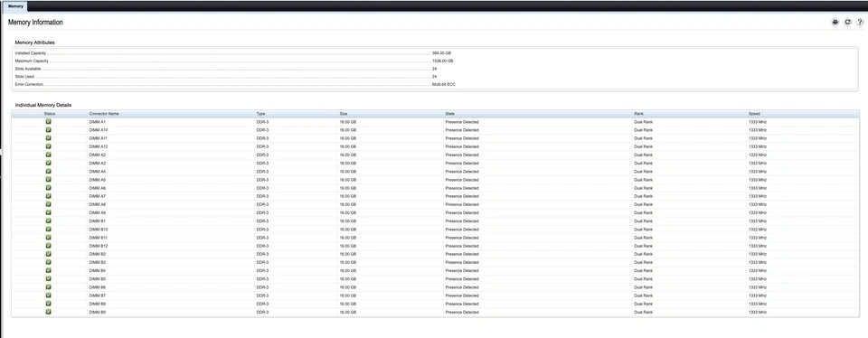
Task: Click the status icon for DIMM A12
Action: point(49,146)
